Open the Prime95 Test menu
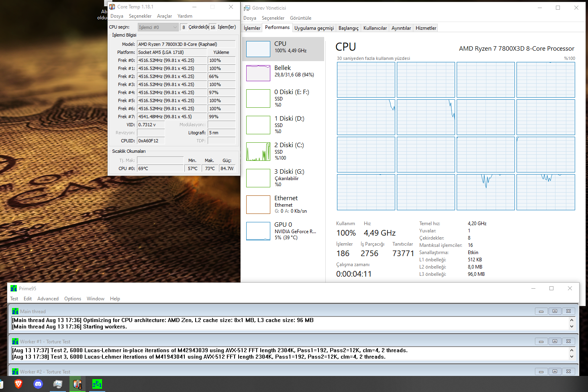588x392 pixels. tap(14, 299)
